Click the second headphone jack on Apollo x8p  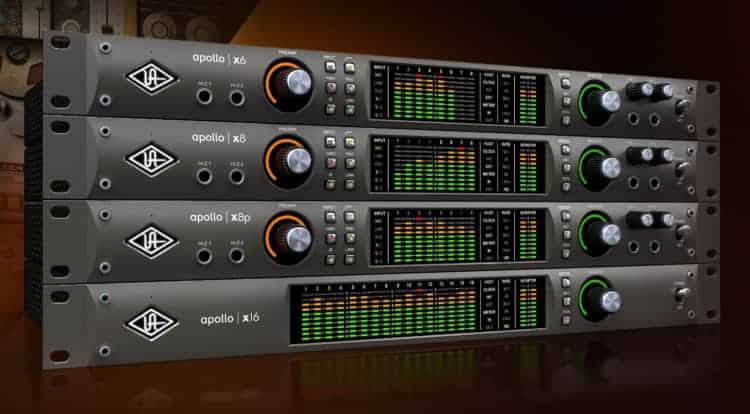point(654,247)
